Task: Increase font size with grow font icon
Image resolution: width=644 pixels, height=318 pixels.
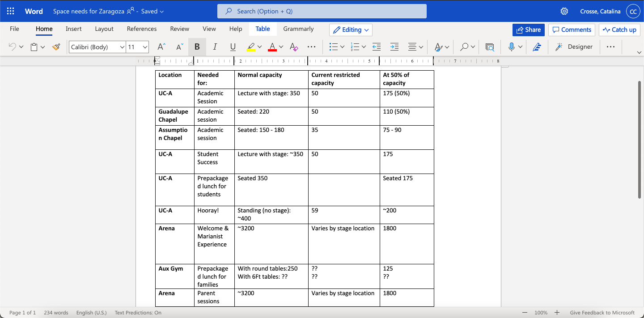Action: [x=161, y=47]
